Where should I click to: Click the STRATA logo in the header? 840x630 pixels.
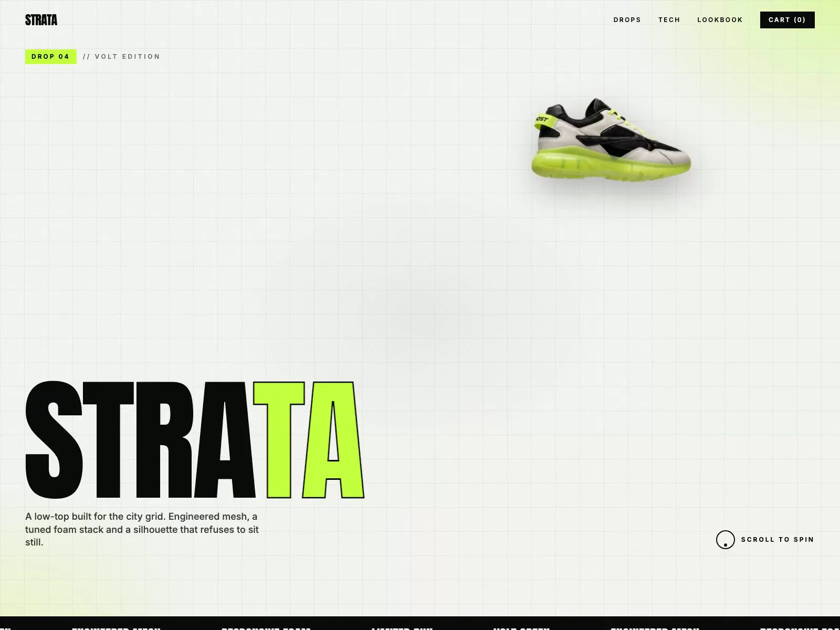coord(41,20)
